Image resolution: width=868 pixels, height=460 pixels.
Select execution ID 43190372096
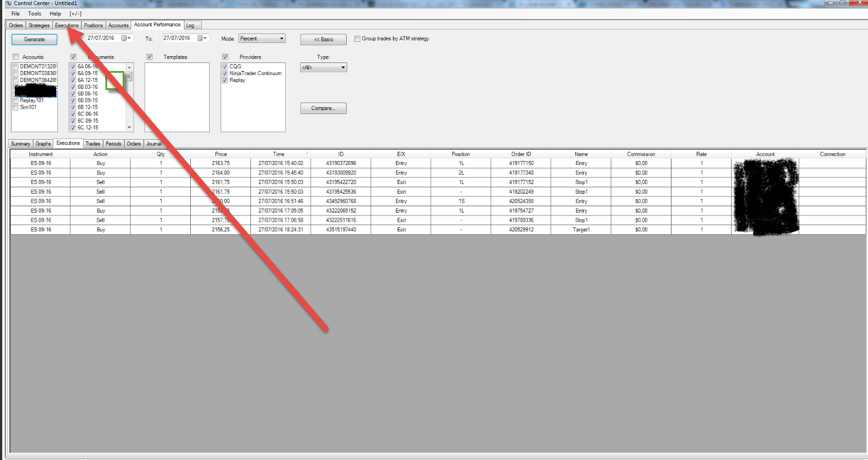click(x=341, y=163)
